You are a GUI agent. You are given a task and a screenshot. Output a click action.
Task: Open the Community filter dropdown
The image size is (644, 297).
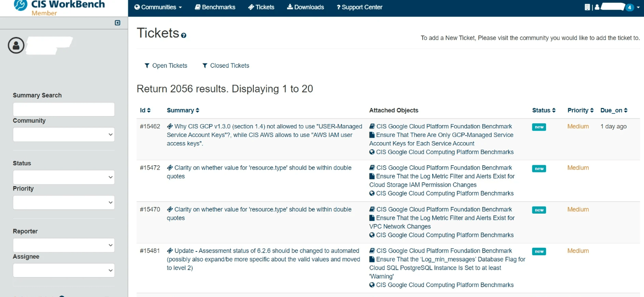63,135
